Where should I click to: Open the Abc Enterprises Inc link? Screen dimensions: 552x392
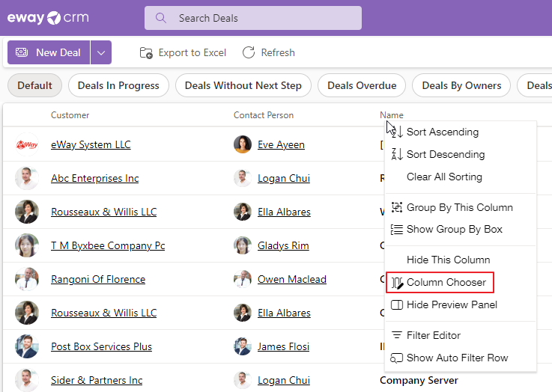point(94,178)
